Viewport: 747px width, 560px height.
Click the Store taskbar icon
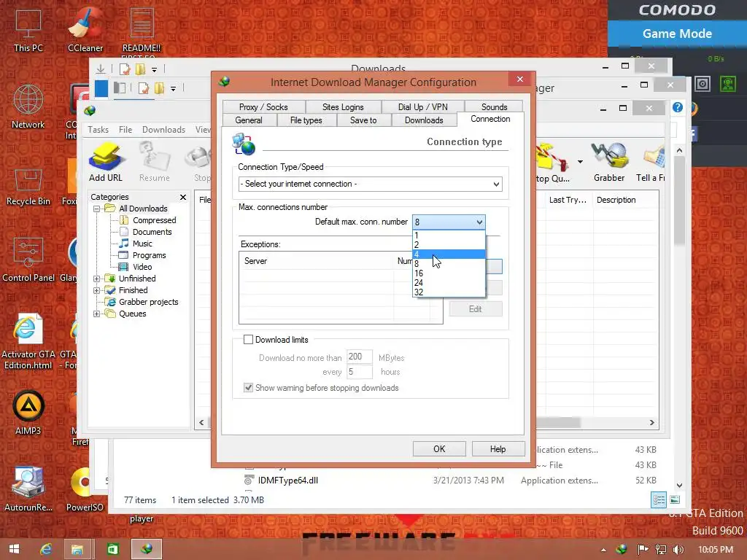pos(112,549)
